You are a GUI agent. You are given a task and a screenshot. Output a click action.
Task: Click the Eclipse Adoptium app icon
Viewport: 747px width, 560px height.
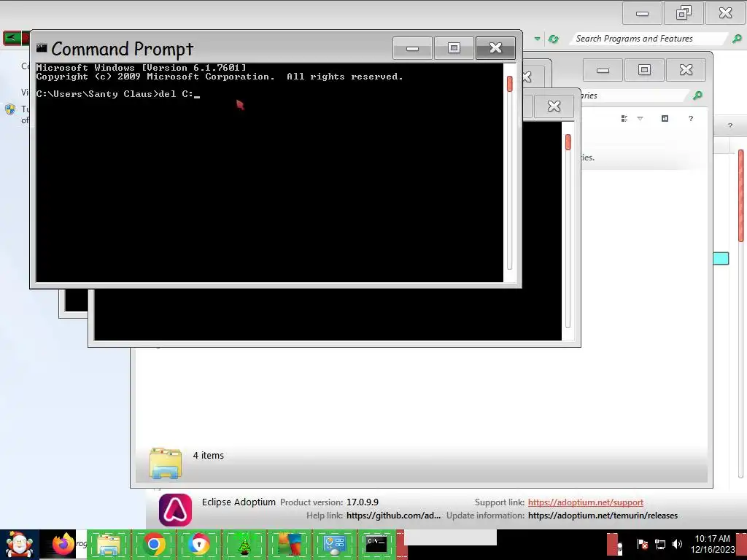(x=175, y=510)
